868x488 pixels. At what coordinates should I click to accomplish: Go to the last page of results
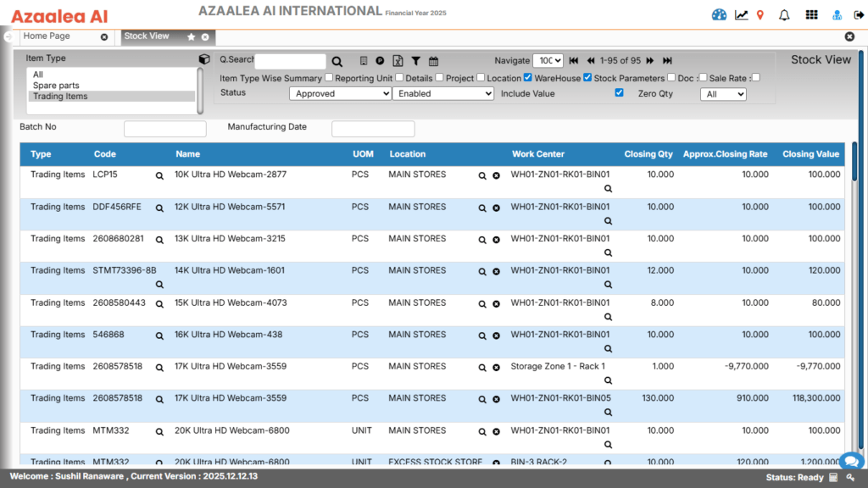(x=667, y=61)
